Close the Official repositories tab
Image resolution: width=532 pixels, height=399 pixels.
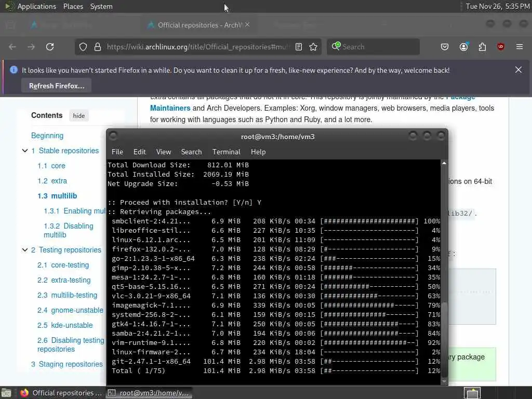(247, 25)
